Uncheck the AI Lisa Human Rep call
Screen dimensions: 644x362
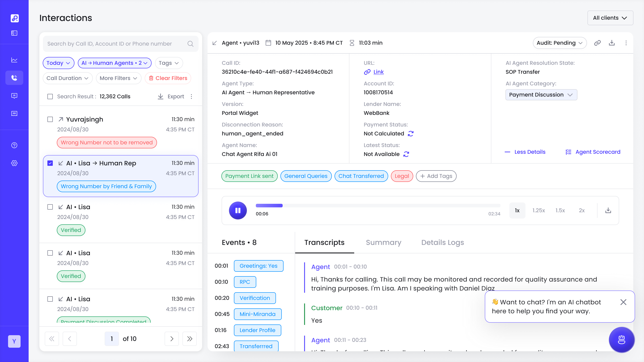(50, 163)
